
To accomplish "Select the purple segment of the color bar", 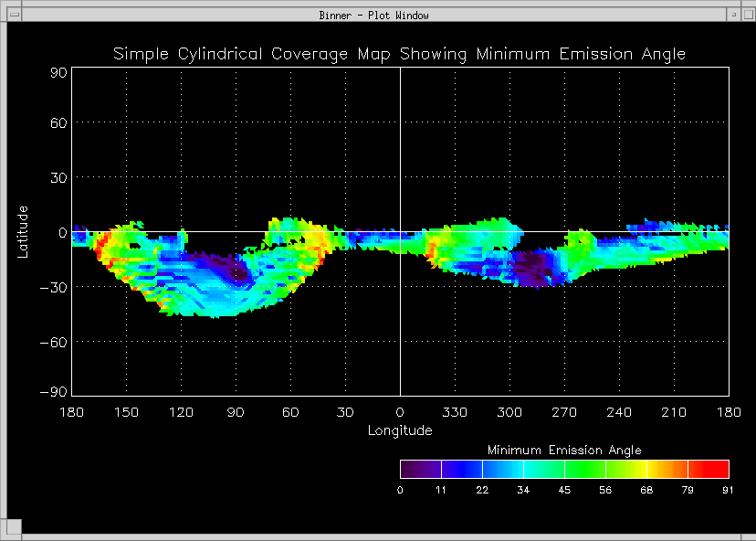I will 418,469.
